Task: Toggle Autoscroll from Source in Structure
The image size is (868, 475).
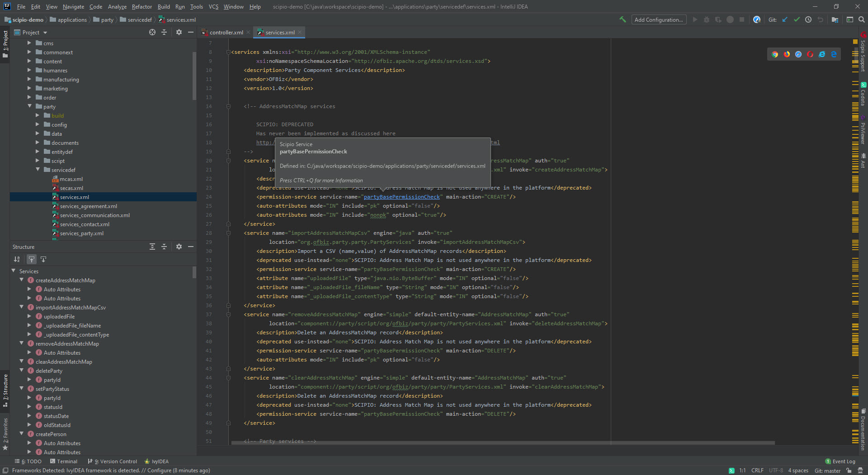Action: coord(43,259)
